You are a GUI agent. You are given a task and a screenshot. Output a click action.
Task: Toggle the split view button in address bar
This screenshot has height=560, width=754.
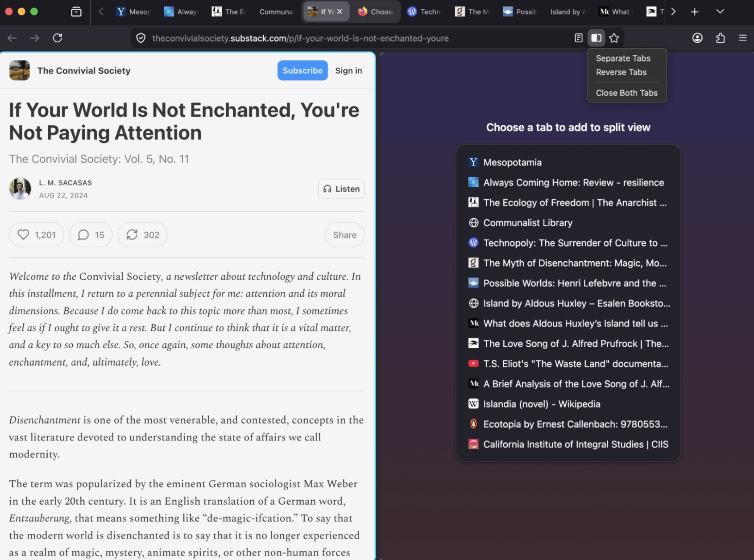tap(596, 38)
